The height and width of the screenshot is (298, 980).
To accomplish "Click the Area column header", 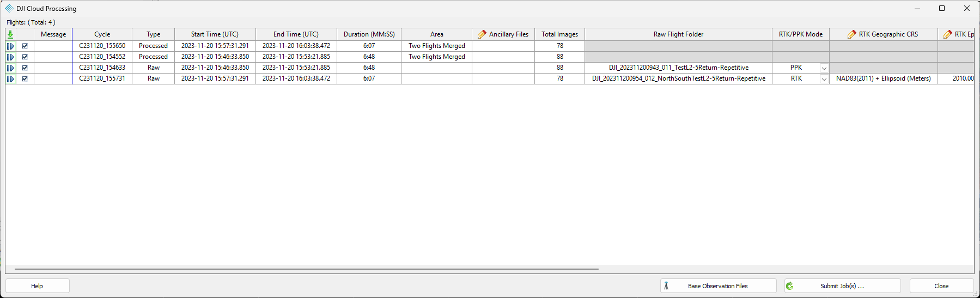I will 437,34.
